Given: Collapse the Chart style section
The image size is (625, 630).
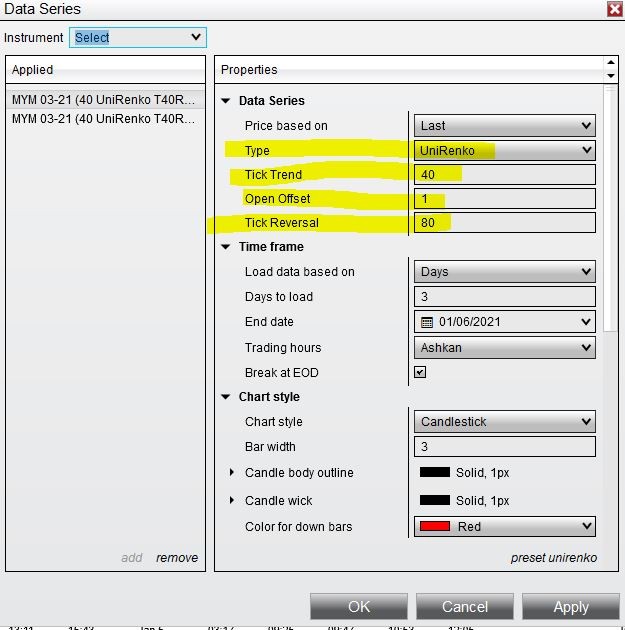Looking at the screenshot, I should coord(226,397).
